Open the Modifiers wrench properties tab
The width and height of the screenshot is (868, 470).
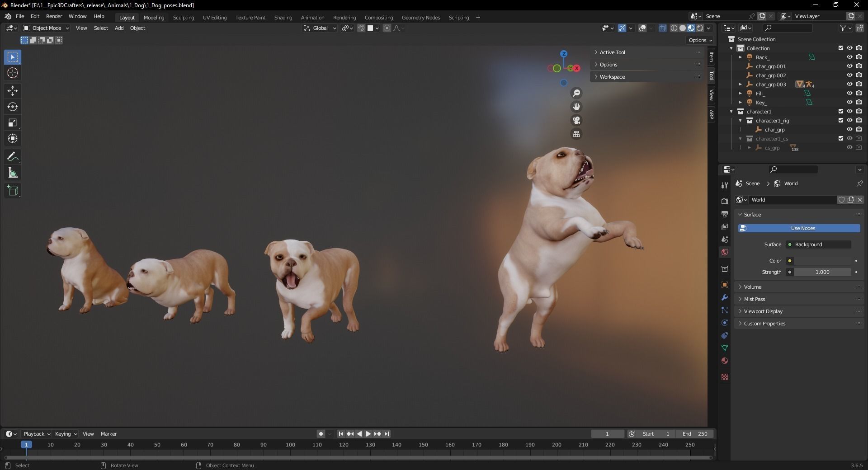[725, 297]
